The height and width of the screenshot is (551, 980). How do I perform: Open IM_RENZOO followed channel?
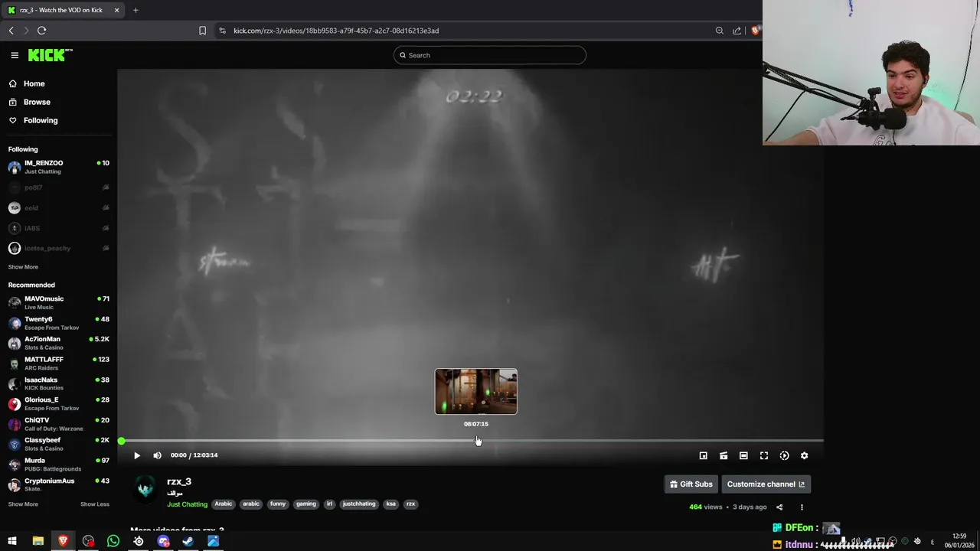click(58, 167)
